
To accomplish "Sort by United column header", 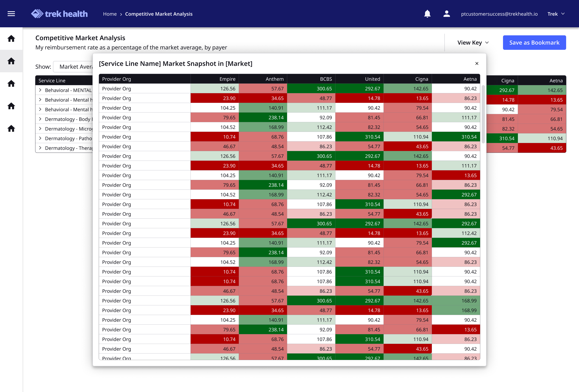I will [x=359, y=79].
